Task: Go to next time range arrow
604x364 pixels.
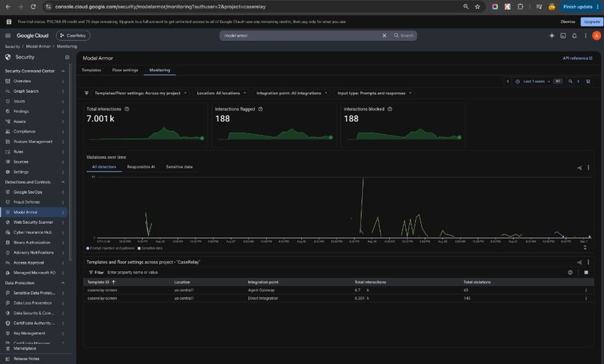Action: [x=579, y=82]
